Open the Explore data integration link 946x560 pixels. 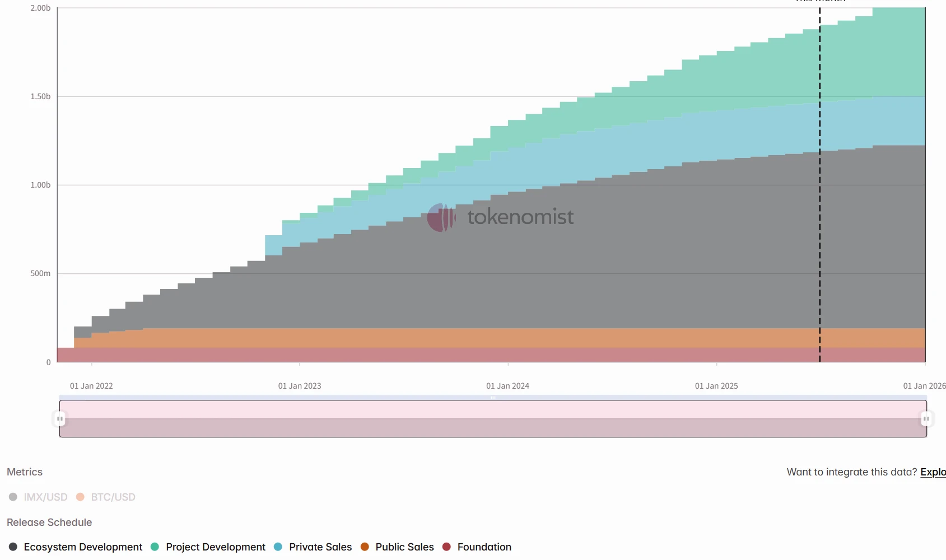933,472
